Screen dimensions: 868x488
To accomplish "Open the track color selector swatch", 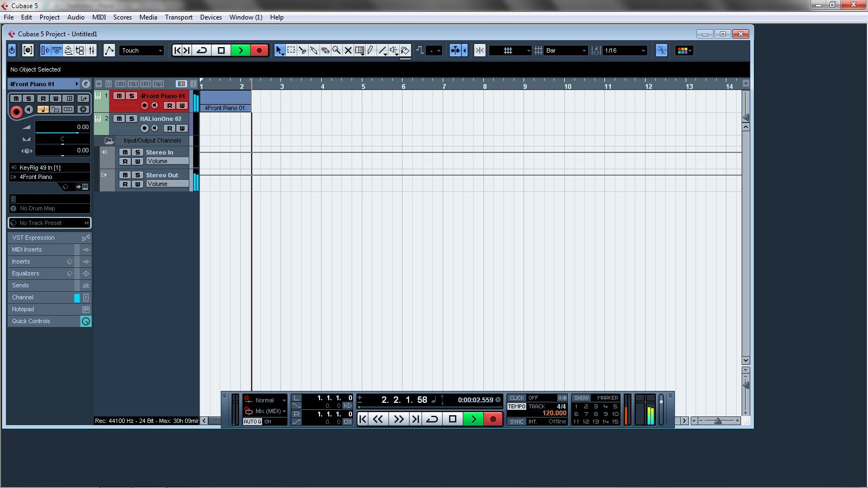I will (684, 50).
